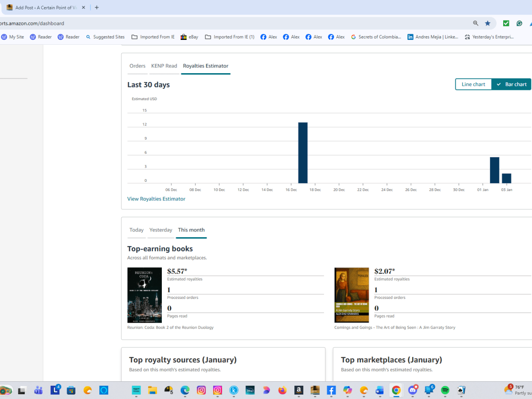532x399 pixels.
Task: Select the Bar chart toggle
Action: (511, 84)
